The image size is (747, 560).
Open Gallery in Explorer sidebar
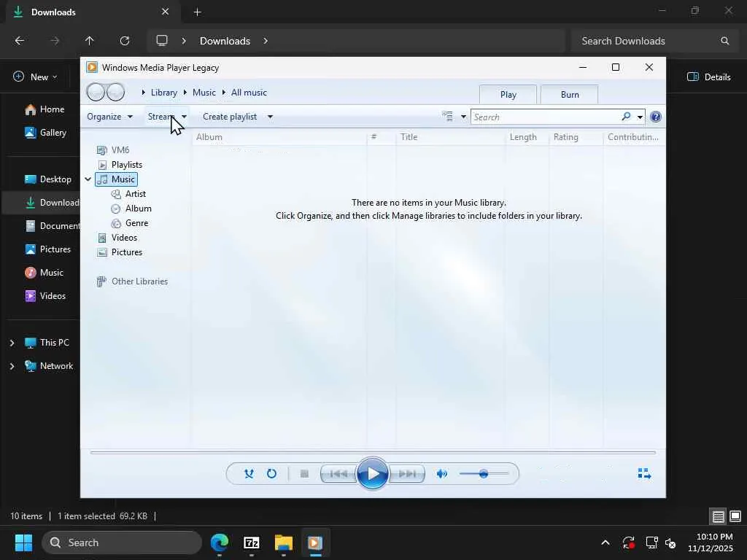[46, 133]
